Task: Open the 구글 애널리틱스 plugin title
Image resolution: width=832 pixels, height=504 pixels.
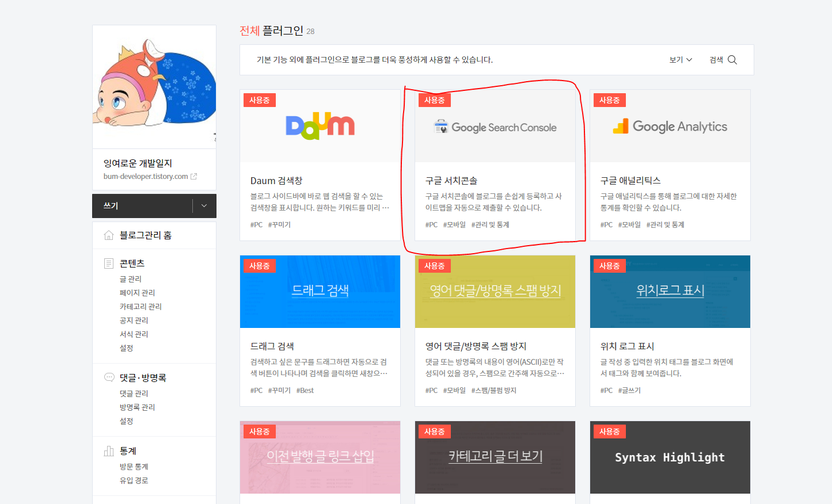Action: (x=630, y=181)
